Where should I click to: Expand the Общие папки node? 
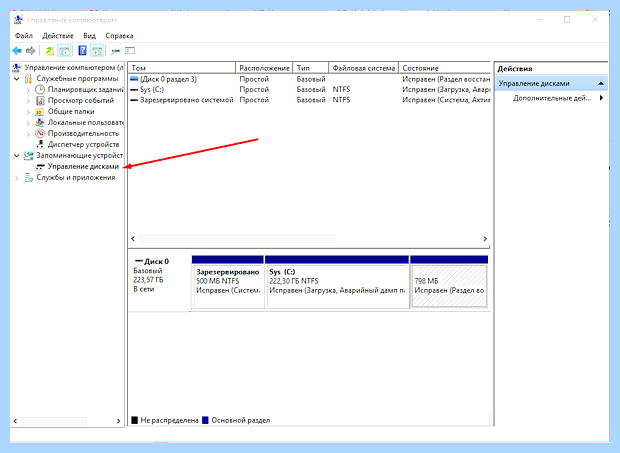point(28,112)
